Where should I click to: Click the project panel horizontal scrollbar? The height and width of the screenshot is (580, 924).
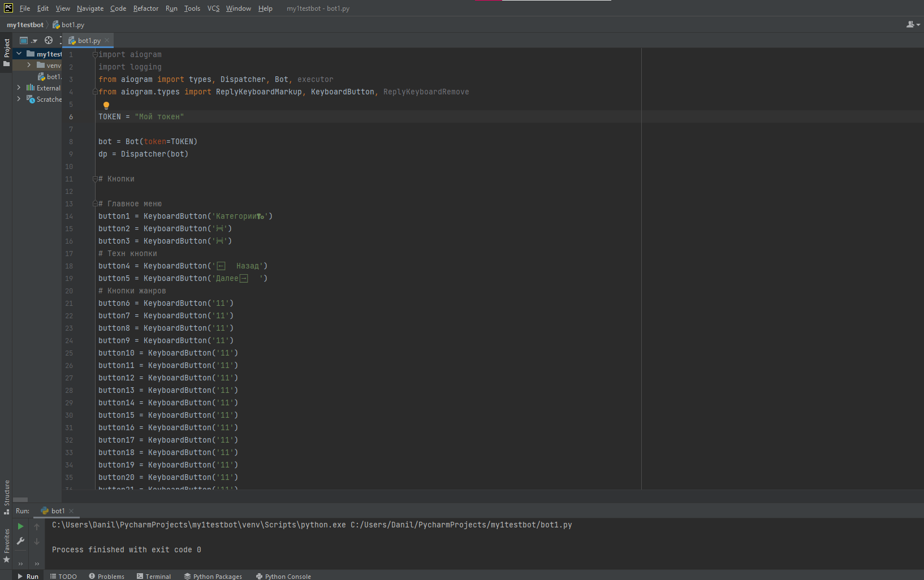click(x=20, y=500)
